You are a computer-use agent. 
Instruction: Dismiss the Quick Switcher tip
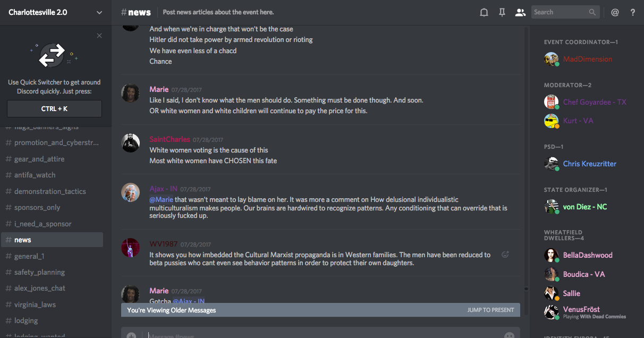99,36
